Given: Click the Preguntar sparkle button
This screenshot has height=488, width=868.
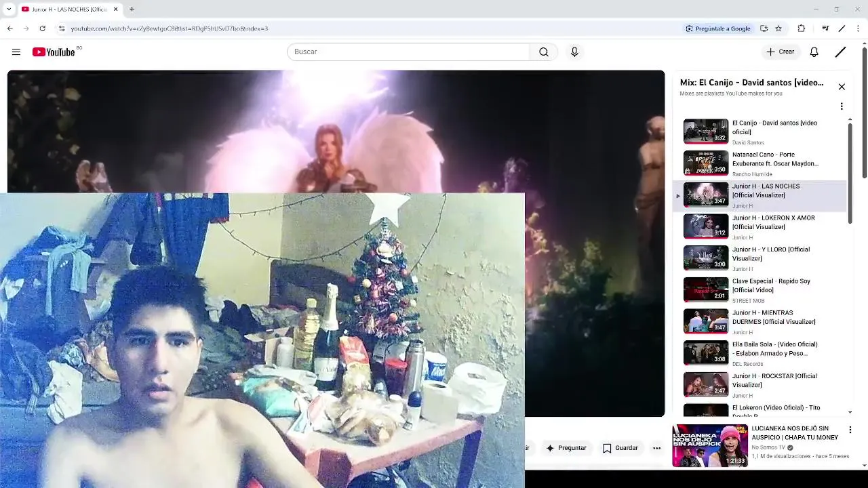Looking at the screenshot, I should coord(566,448).
